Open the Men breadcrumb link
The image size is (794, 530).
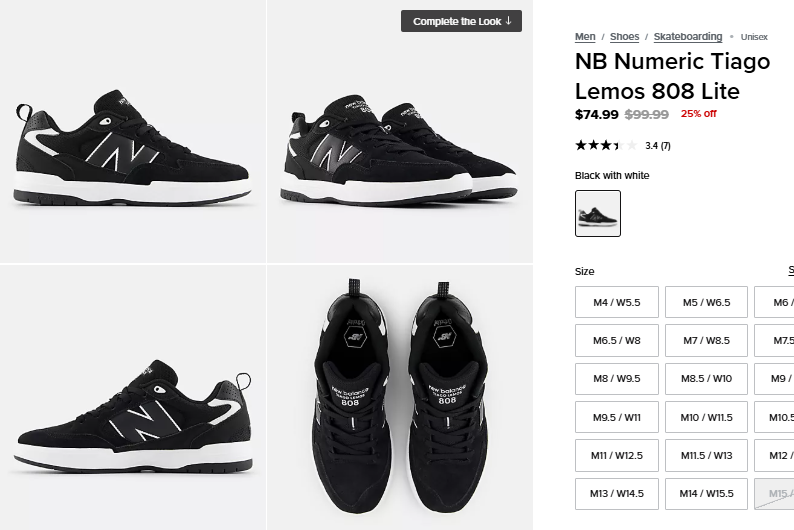point(585,37)
